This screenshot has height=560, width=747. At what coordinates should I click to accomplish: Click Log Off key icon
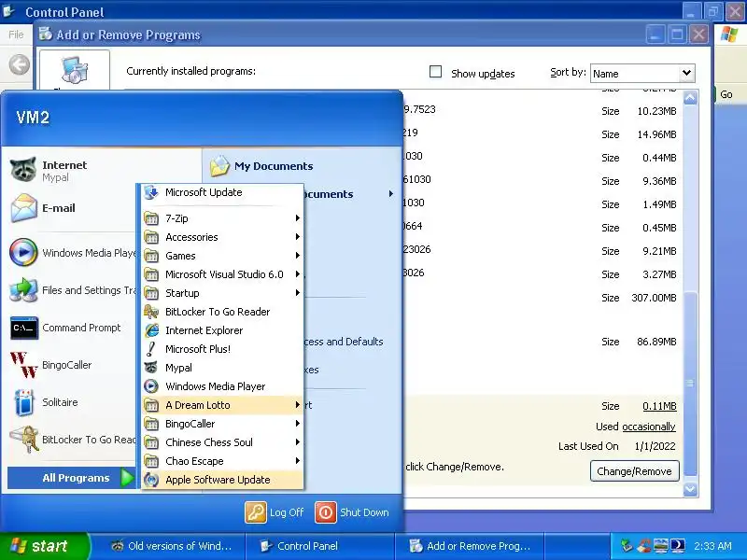pyautogui.click(x=256, y=512)
